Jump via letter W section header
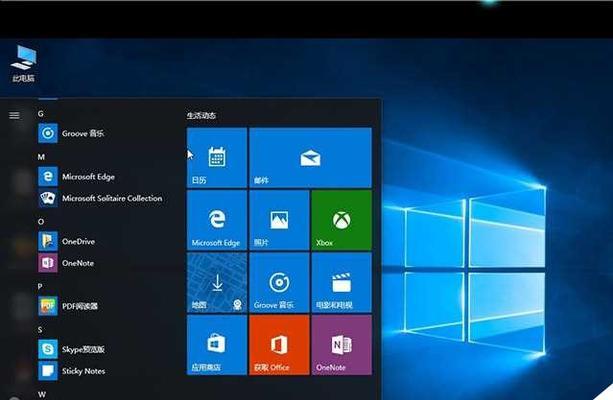Viewport: 613px width, 400px height. (x=41, y=395)
